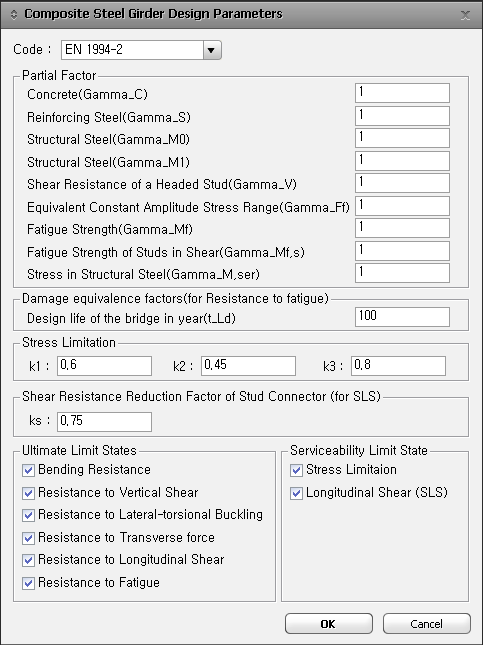Click the Cancel button
The height and width of the screenshot is (645, 483).
click(x=427, y=624)
